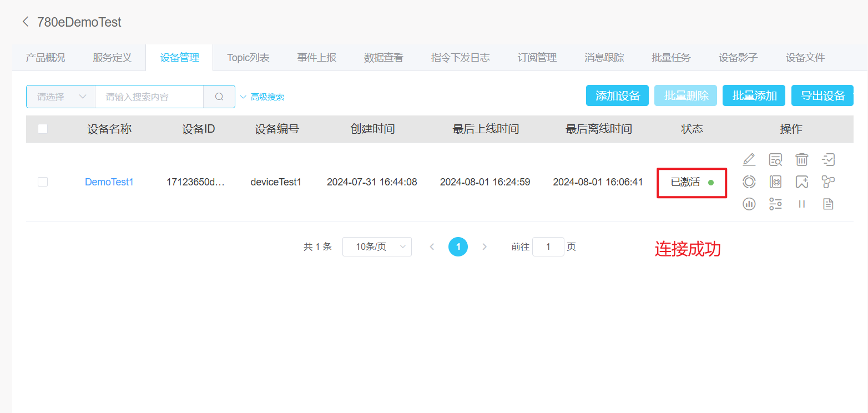Click page number 1 button
Screen dimensions: 868x413
point(458,246)
